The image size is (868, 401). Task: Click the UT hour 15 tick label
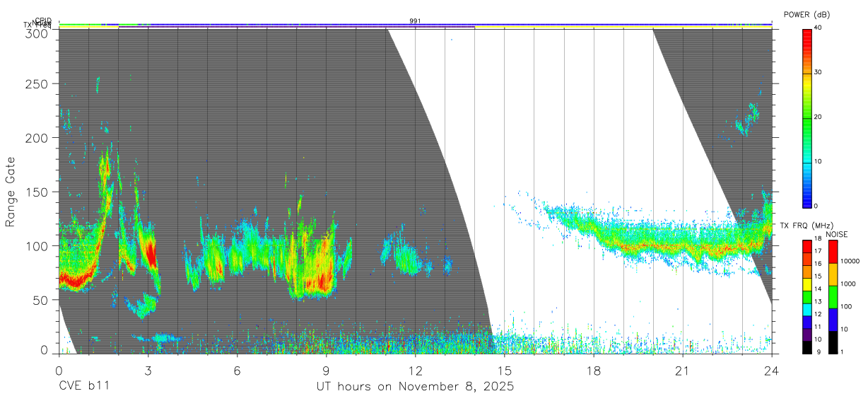(505, 370)
